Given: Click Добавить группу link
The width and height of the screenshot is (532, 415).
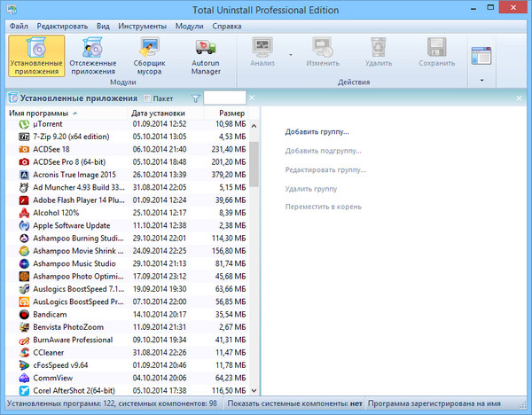Looking at the screenshot, I should pos(317,131).
